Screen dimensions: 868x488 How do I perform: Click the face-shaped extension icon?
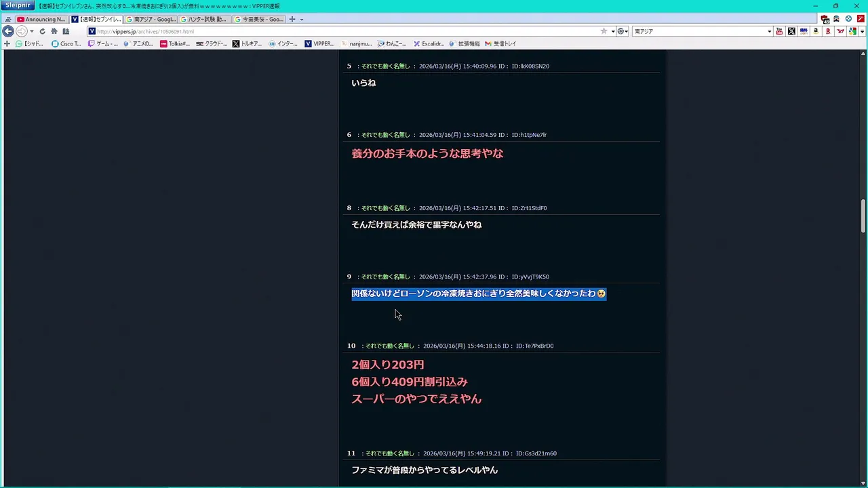[837, 19]
